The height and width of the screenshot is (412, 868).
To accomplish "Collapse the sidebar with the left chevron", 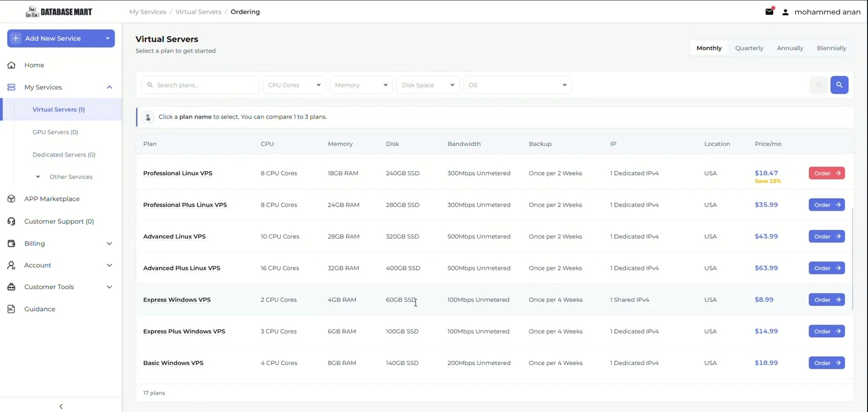I will click(61, 407).
